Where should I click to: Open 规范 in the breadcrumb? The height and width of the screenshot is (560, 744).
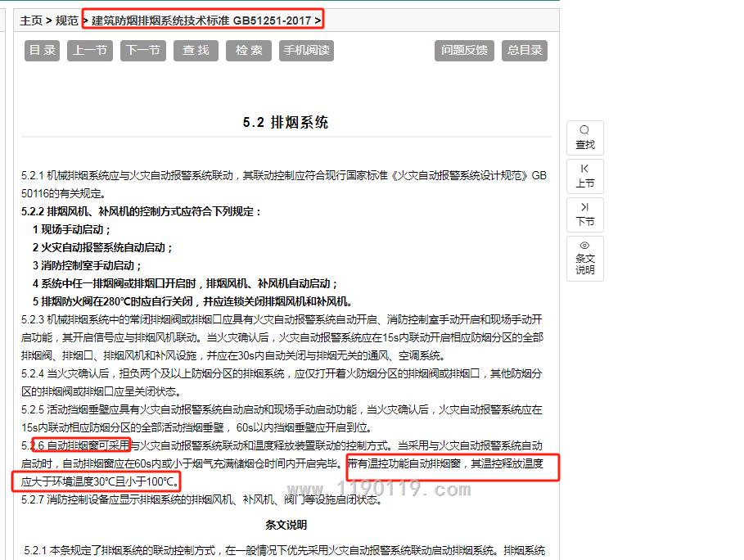coord(67,20)
